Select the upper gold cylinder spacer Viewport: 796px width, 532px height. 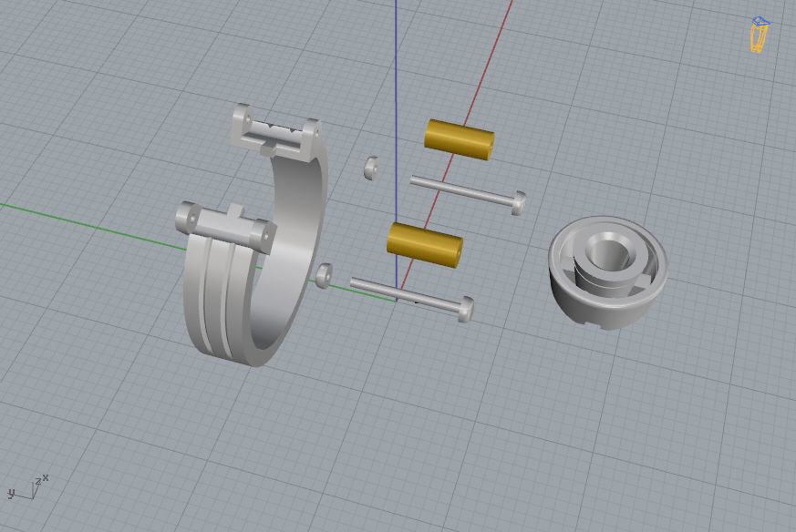click(x=459, y=139)
